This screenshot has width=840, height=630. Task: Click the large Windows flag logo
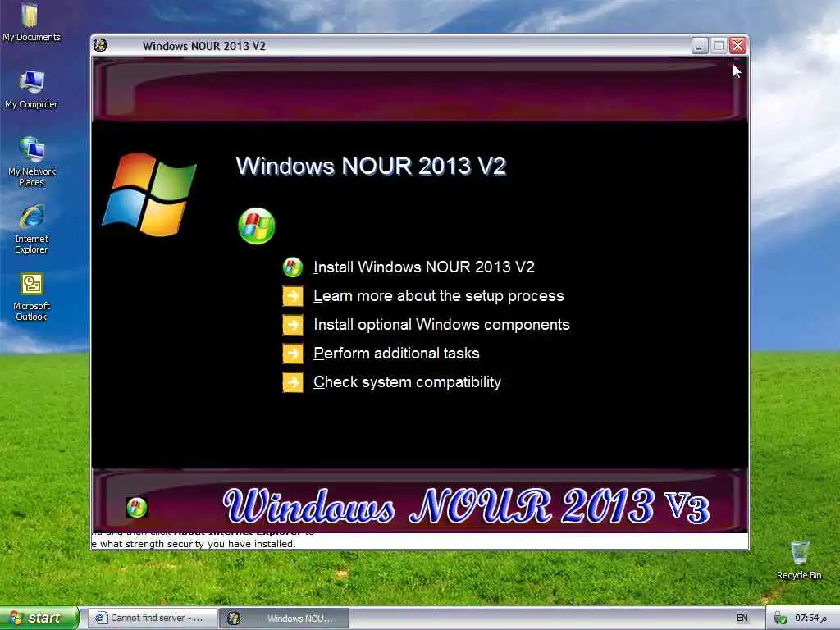tap(149, 194)
